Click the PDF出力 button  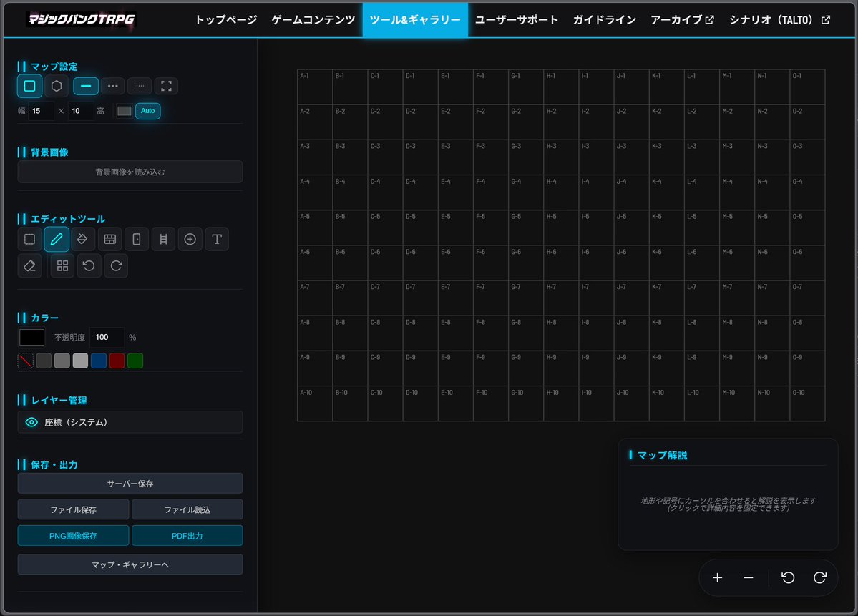[187, 536]
